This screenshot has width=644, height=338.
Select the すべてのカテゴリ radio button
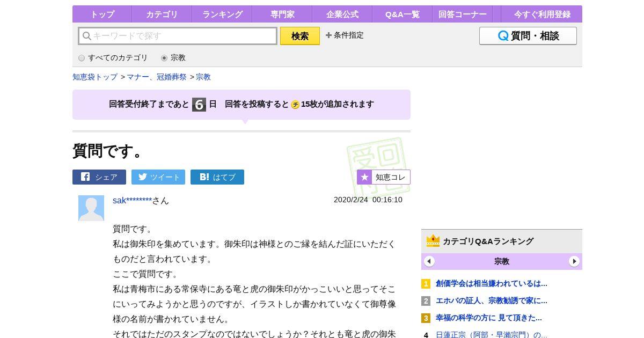(82, 58)
